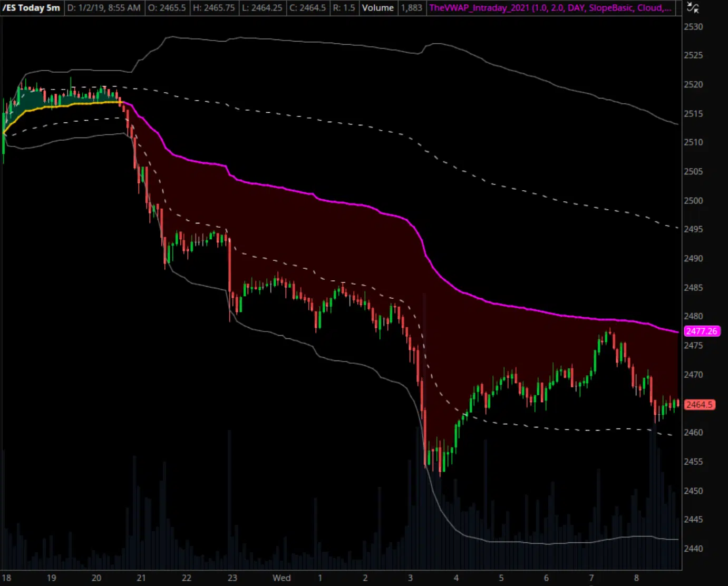Click the Wed marker on time axis
728x586 pixels.
pos(282,578)
